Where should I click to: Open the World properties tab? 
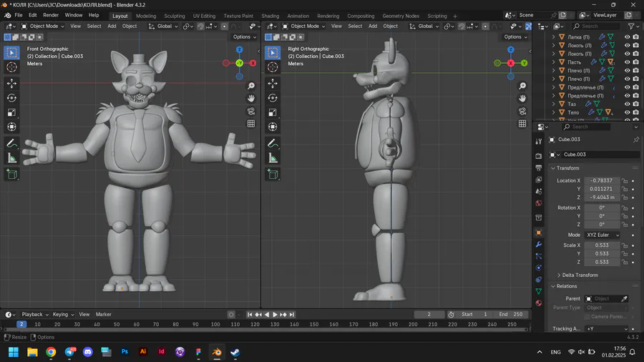click(x=538, y=203)
